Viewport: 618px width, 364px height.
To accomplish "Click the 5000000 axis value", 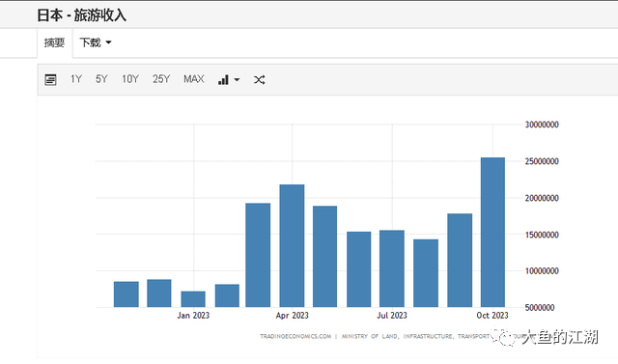I will [x=540, y=308].
